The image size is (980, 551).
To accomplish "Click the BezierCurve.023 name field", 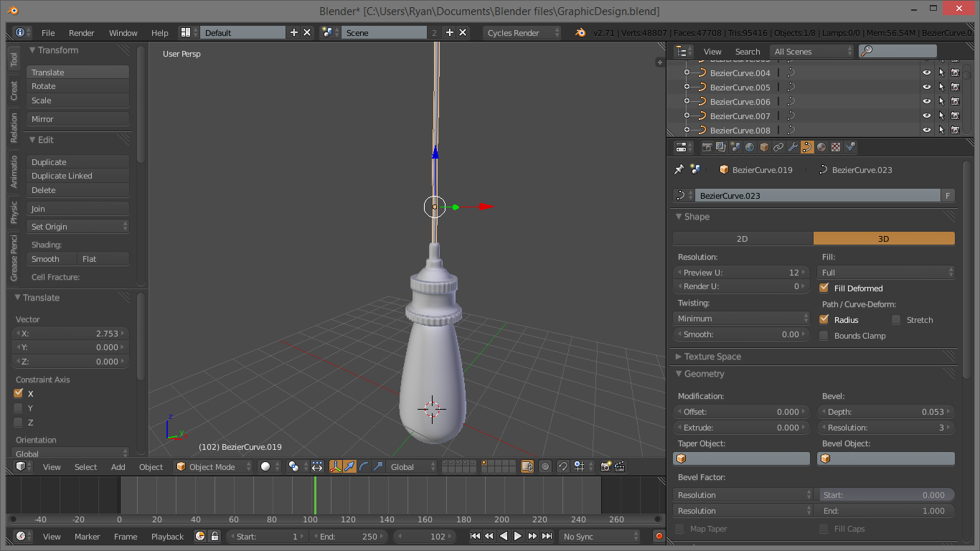I will tap(817, 195).
